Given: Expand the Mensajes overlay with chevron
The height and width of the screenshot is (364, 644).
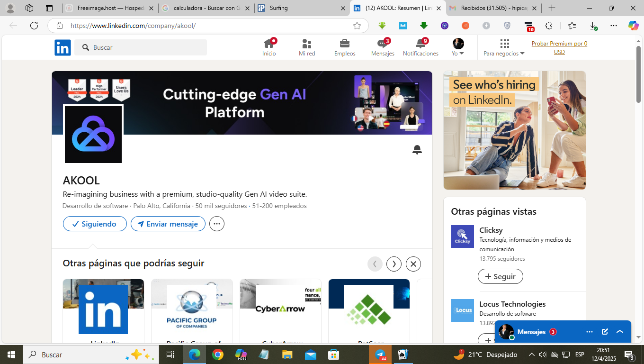Looking at the screenshot, I should point(620,332).
